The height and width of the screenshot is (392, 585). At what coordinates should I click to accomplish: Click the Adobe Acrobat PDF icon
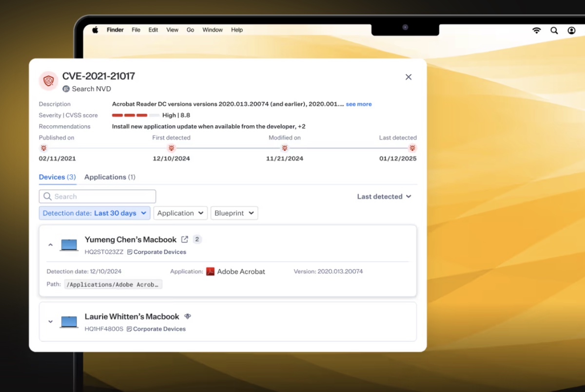(x=211, y=271)
